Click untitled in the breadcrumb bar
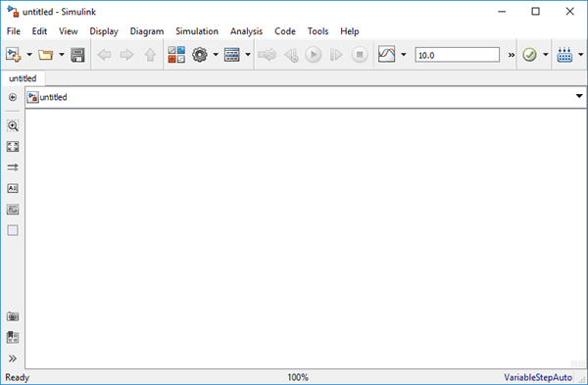588x385 pixels. tap(53, 97)
